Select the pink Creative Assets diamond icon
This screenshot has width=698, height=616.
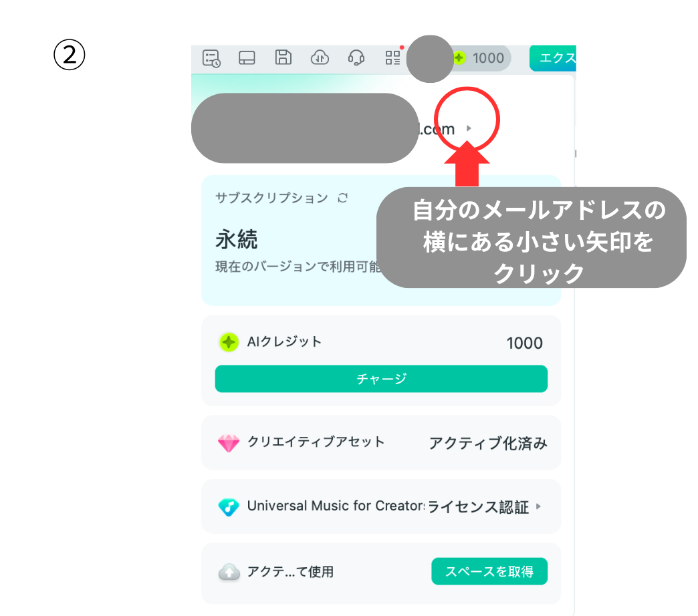pos(230,442)
